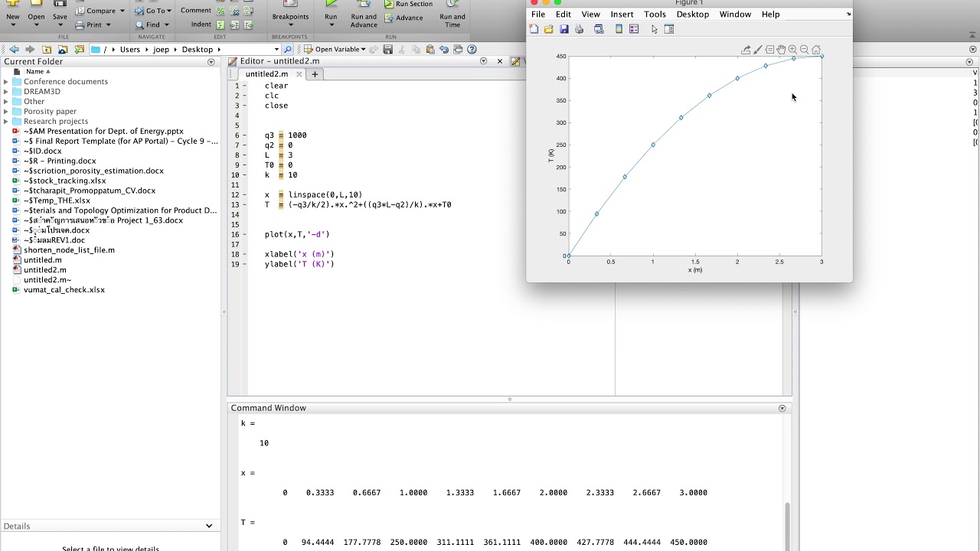Go up one folder level
Viewport: 980px width, 551px height.
(47, 50)
